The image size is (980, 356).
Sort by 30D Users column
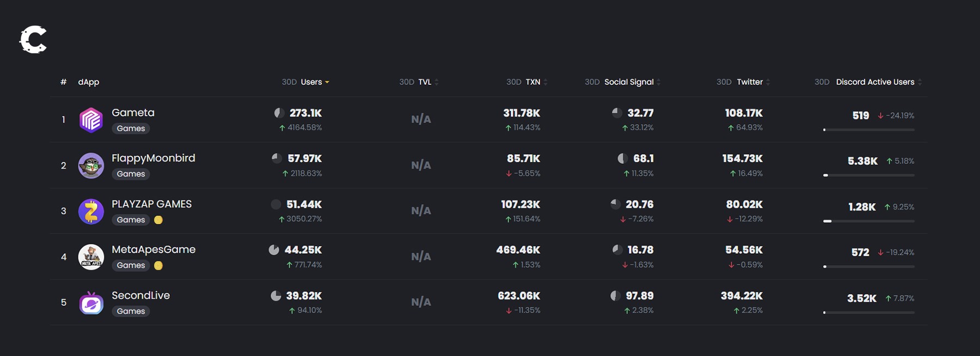pos(305,82)
